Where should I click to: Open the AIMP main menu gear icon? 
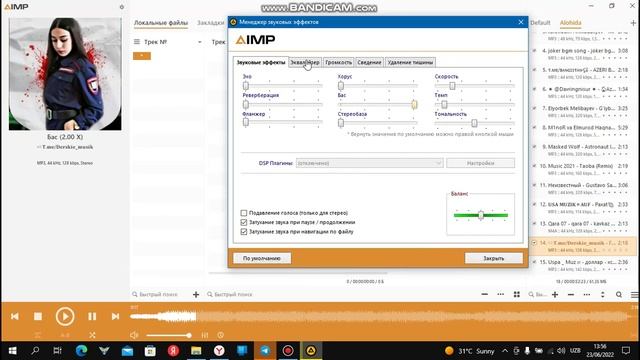point(122,7)
